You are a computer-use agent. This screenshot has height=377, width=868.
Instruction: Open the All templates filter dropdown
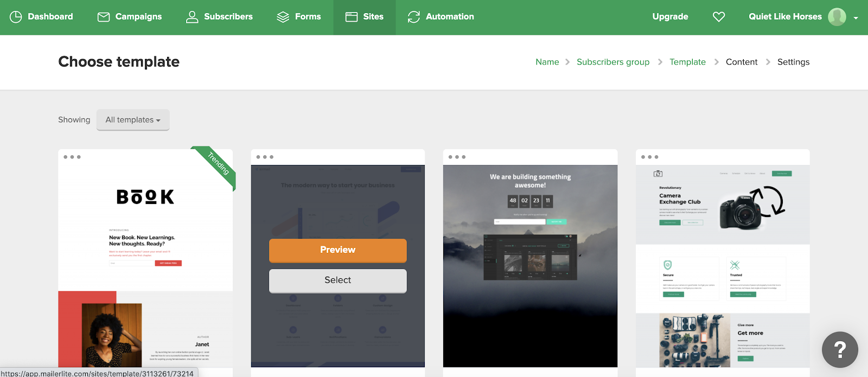pyautogui.click(x=133, y=120)
